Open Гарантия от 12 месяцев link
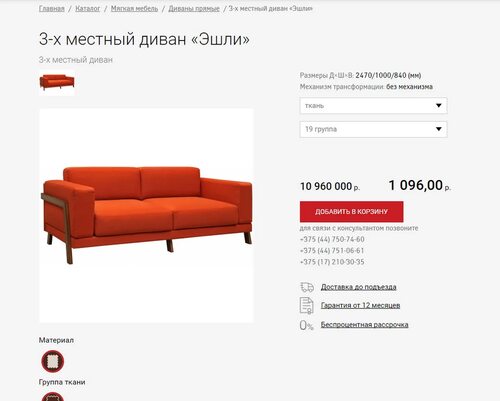500x401 pixels. pyautogui.click(x=360, y=305)
